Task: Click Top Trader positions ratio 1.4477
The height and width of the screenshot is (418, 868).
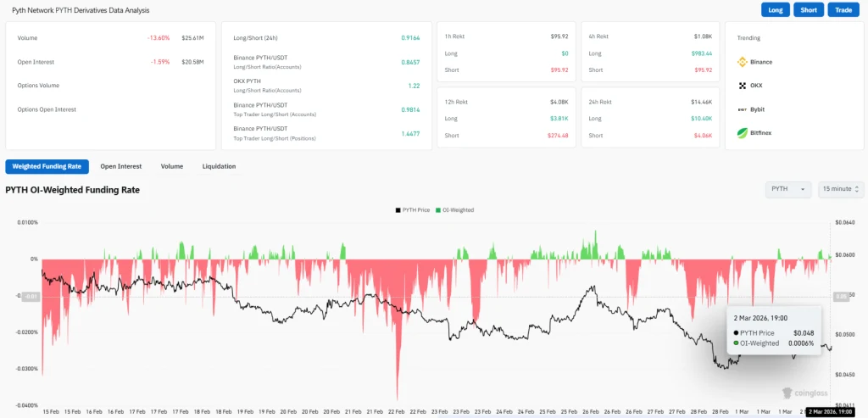Action: [x=410, y=133]
